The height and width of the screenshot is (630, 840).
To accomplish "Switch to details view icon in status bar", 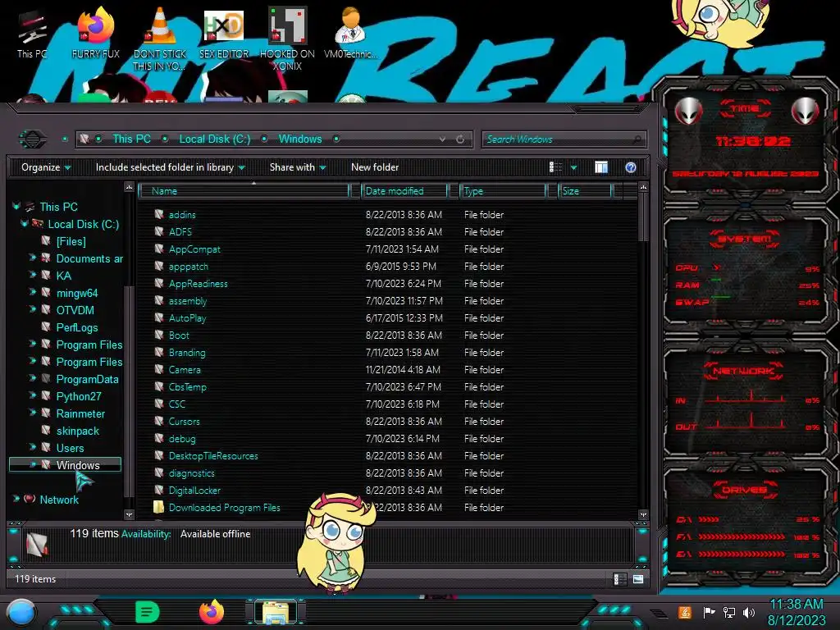I will coord(620,579).
